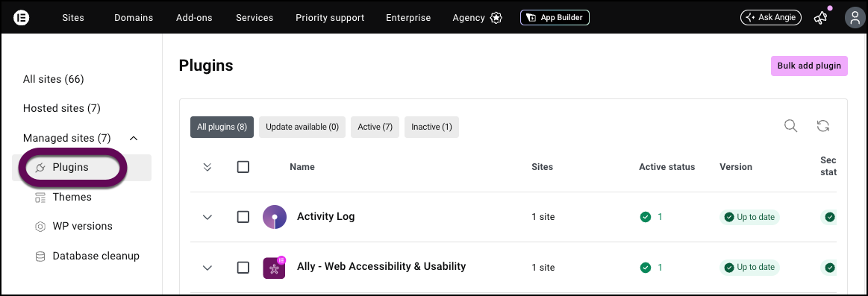Click the Themes sidebar icon
This screenshot has height=296, width=868.
point(40,198)
